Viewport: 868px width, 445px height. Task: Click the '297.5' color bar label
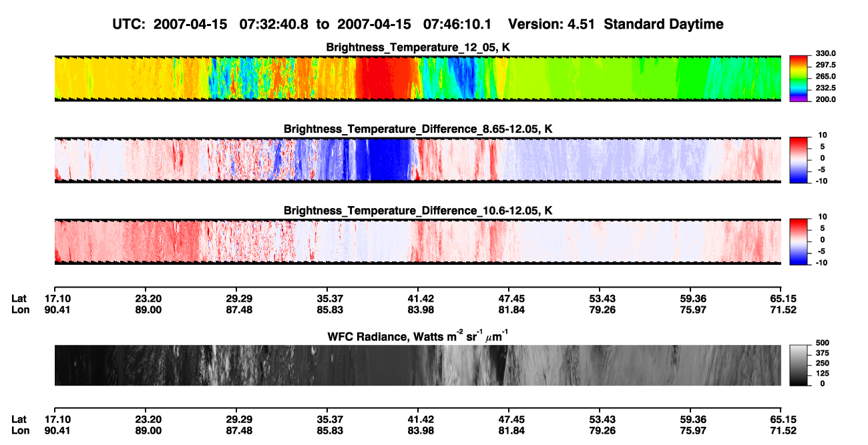click(826, 65)
